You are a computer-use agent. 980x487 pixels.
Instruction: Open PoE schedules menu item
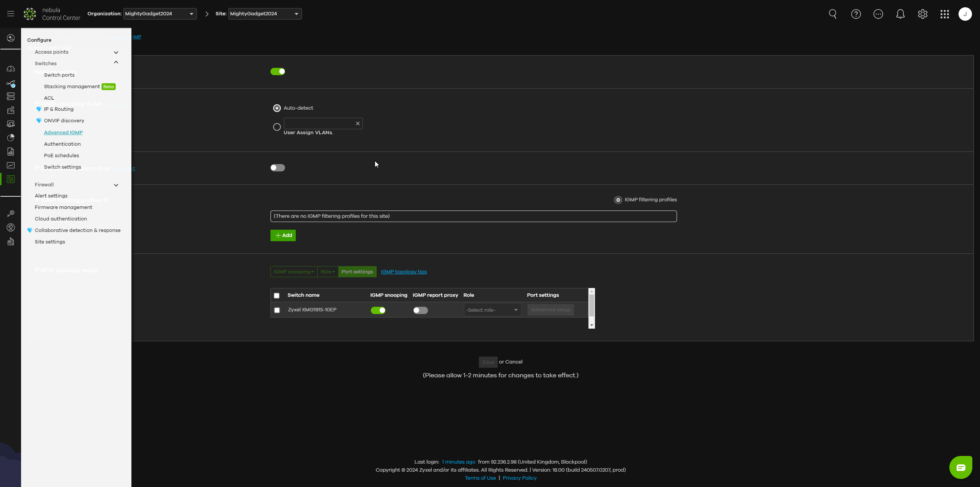pos(61,155)
